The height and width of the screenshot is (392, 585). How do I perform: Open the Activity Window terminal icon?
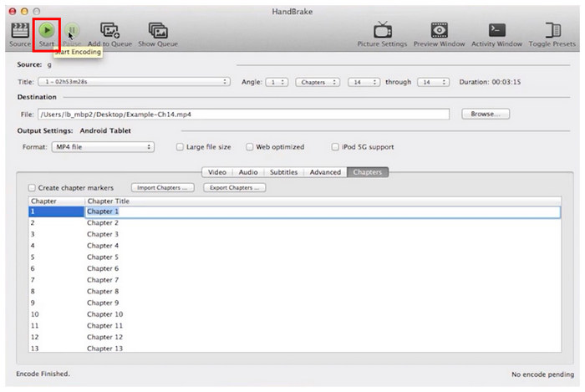click(x=497, y=30)
